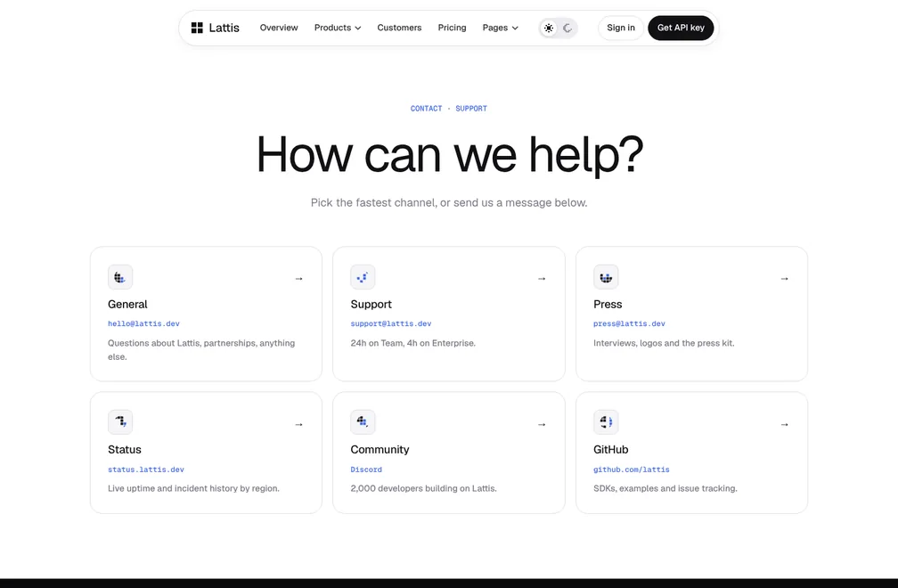Image resolution: width=898 pixels, height=588 pixels.
Task: Click the Status card pixel icon
Action: 120,422
